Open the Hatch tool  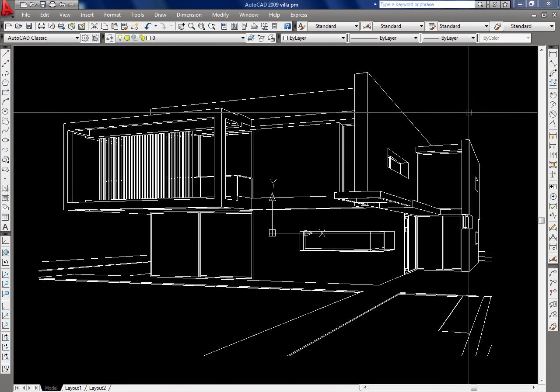5,189
